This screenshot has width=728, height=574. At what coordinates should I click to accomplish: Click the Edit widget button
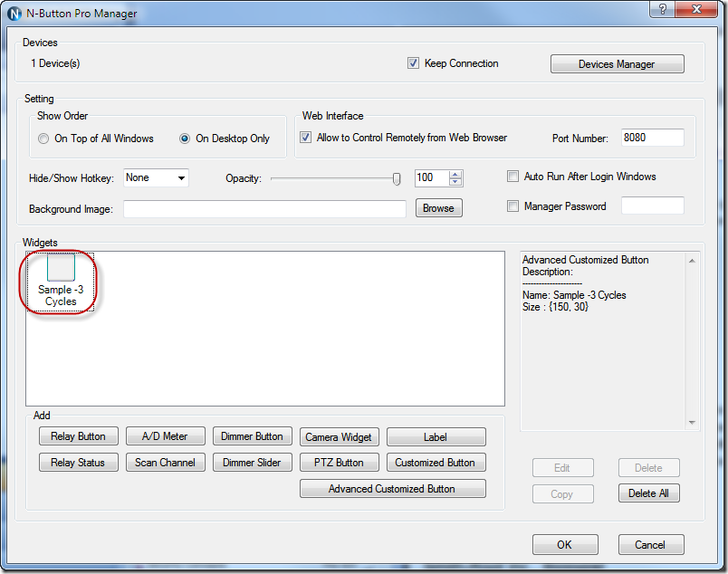(562, 468)
